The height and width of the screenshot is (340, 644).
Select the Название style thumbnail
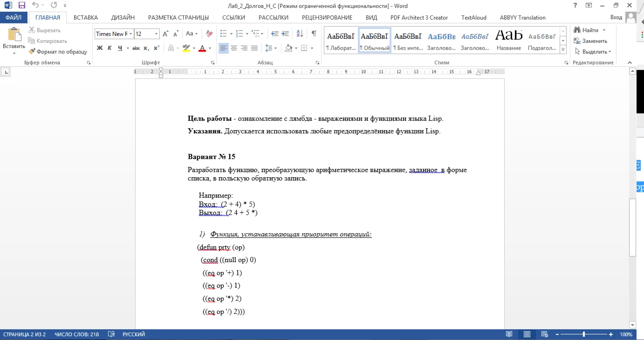pyautogui.click(x=508, y=41)
